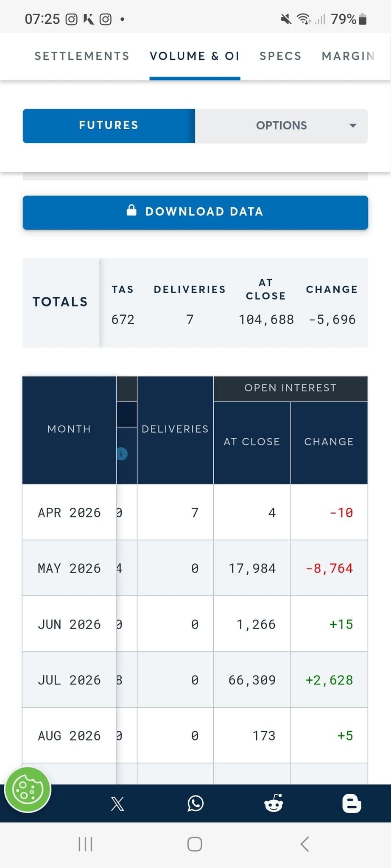This screenshot has height=868, width=391.
Task: Select the Volume & OI tab
Action: [195, 56]
